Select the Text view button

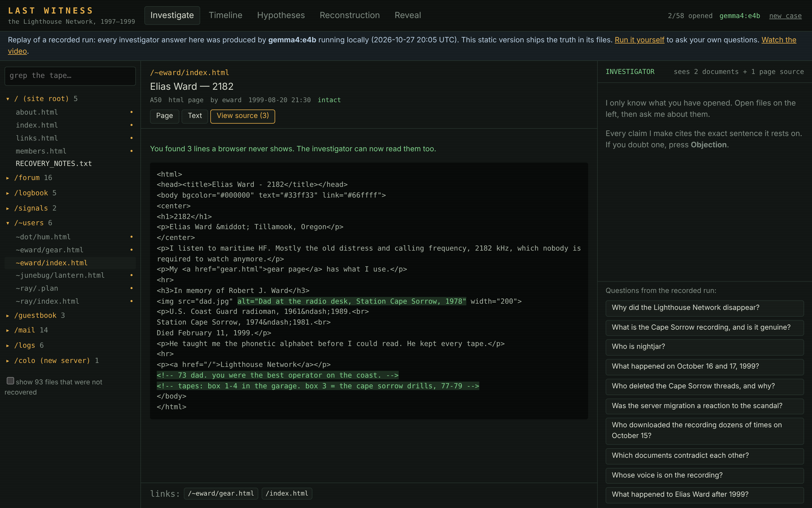click(x=195, y=116)
